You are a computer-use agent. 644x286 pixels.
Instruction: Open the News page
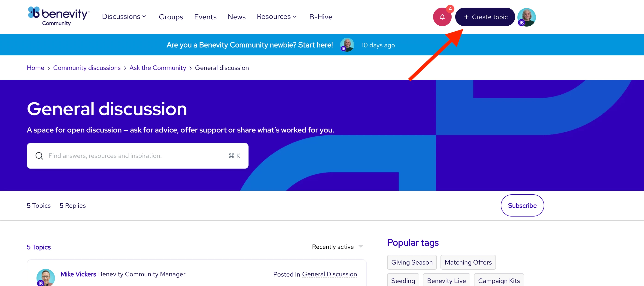tap(237, 17)
